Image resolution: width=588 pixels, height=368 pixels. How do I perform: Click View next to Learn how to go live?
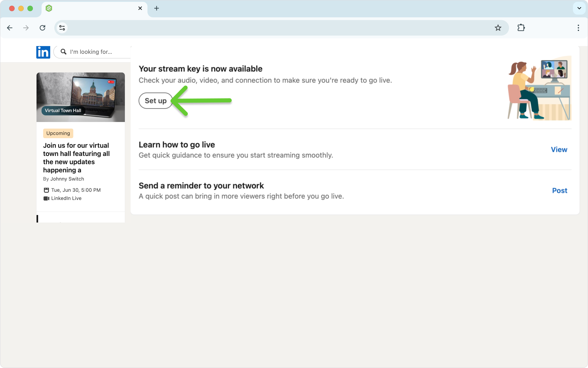[x=559, y=149]
